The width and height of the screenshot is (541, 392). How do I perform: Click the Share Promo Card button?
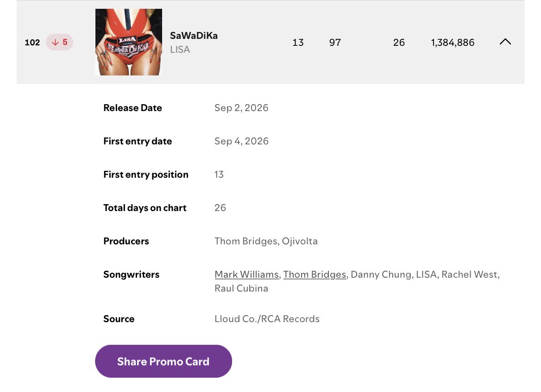tap(164, 361)
